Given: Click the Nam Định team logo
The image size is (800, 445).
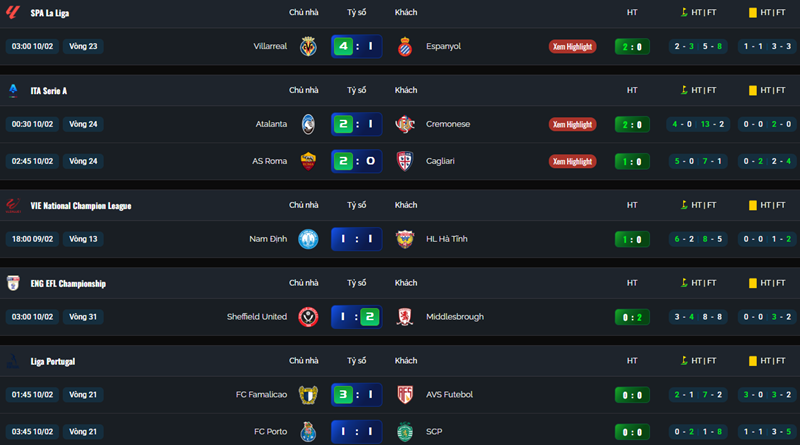Looking at the screenshot, I should point(308,239).
